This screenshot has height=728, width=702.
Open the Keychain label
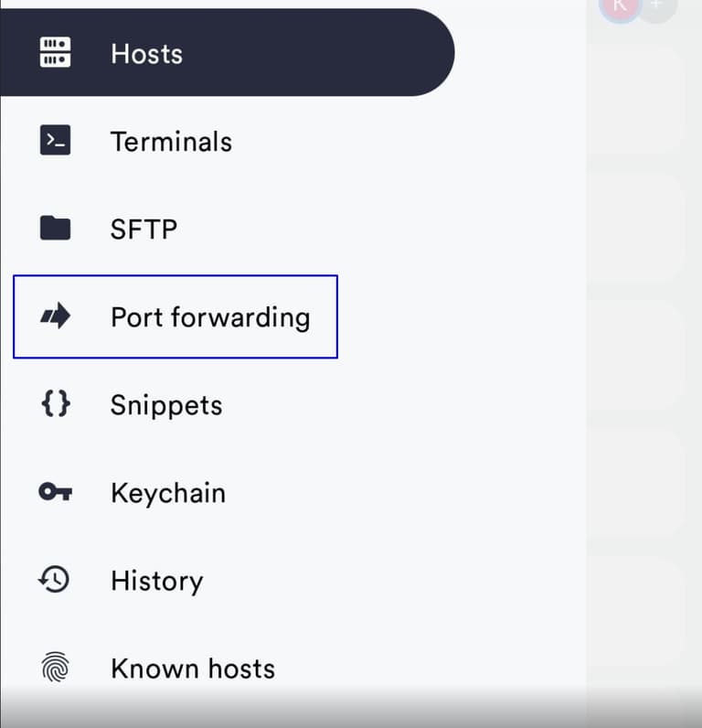(168, 493)
